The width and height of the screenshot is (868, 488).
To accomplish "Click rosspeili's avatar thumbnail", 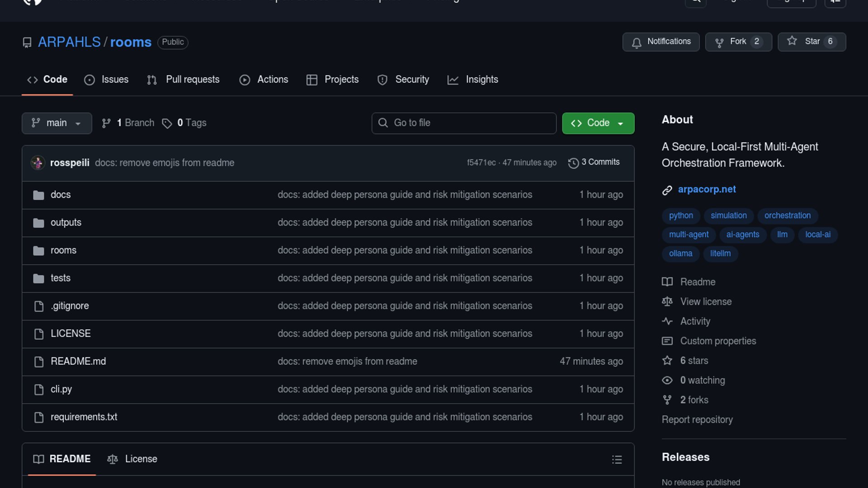I will [x=38, y=163].
